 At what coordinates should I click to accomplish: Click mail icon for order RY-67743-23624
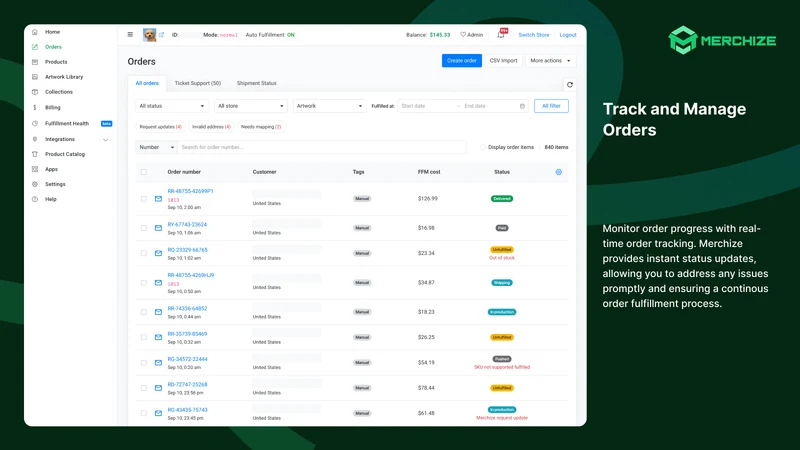(x=158, y=228)
